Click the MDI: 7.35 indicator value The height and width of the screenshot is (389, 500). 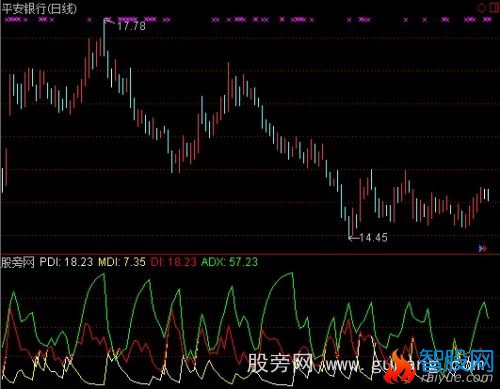(x=122, y=262)
